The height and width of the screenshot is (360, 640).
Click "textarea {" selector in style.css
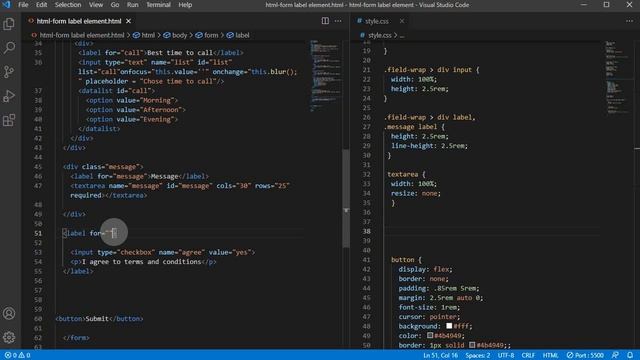(406, 174)
